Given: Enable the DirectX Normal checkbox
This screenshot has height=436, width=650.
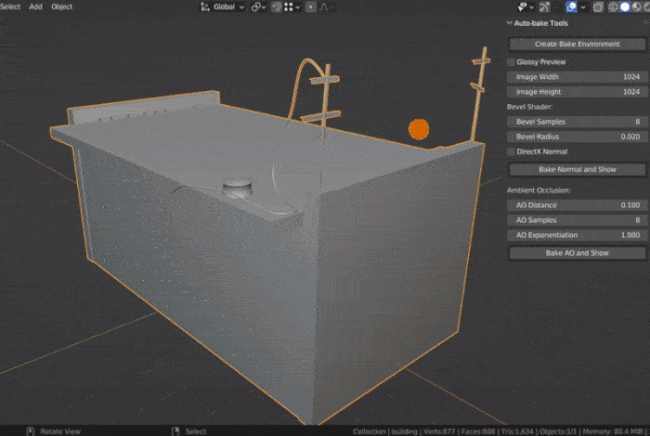Looking at the screenshot, I should pyautogui.click(x=511, y=151).
